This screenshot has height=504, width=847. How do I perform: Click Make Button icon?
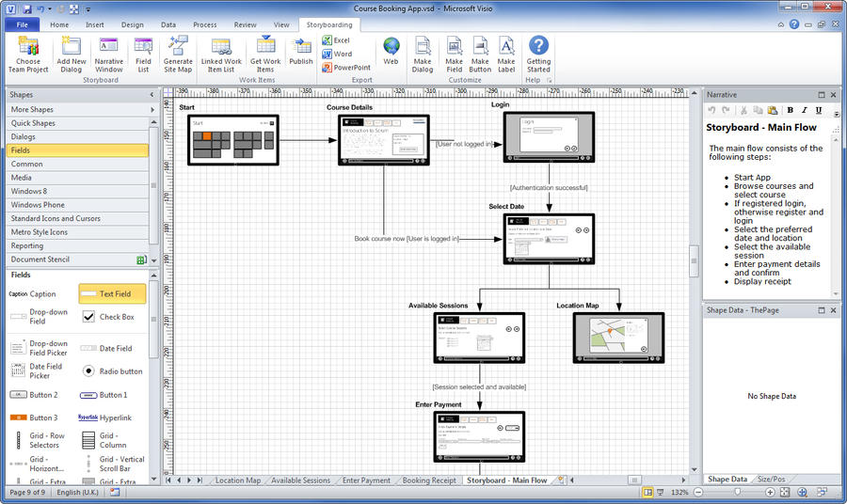pyautogui.click(x=480, y=46)
